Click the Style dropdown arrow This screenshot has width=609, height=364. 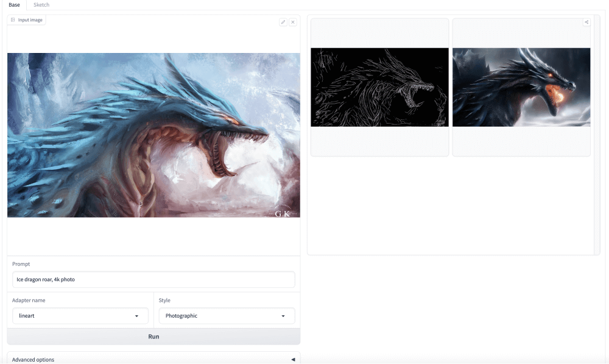click(283, 316)
